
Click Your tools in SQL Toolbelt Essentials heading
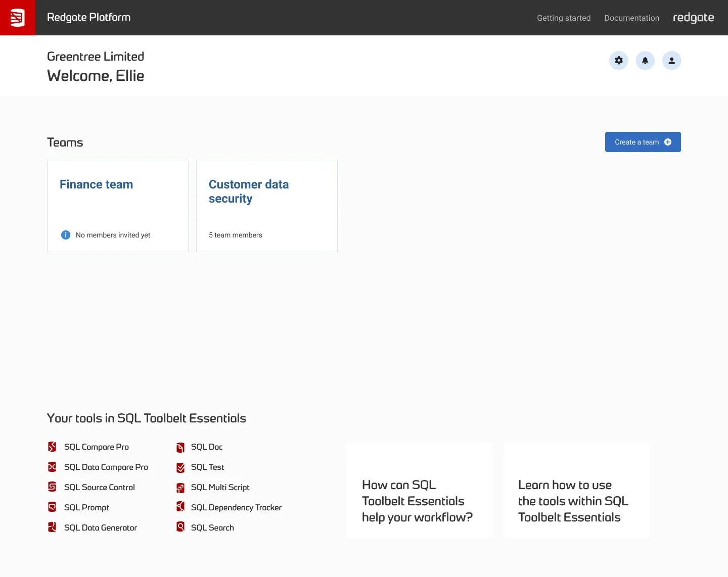pos(147,418)
